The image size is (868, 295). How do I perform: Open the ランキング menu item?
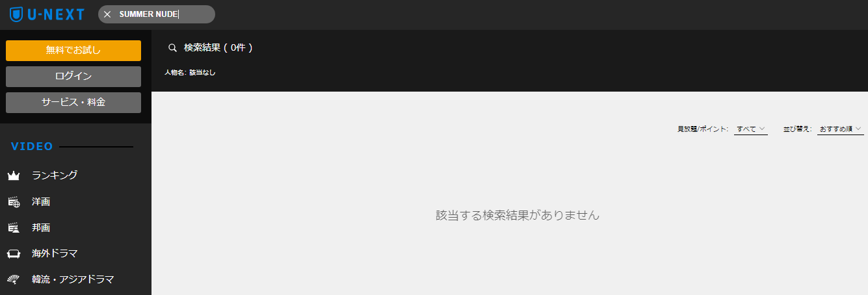55,175
